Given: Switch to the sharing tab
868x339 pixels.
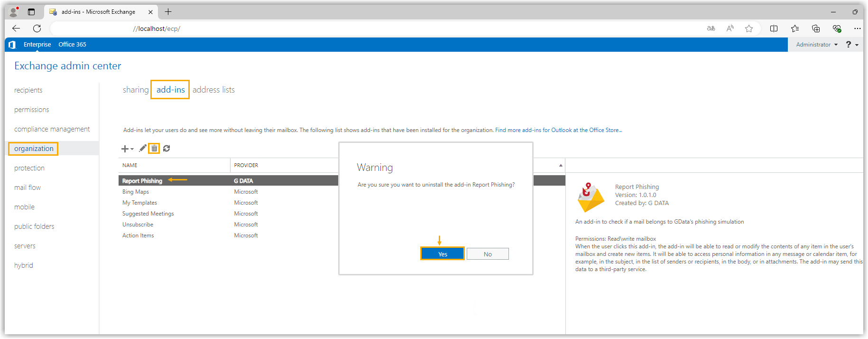Looking at the screenshot, I should point(136,90).
